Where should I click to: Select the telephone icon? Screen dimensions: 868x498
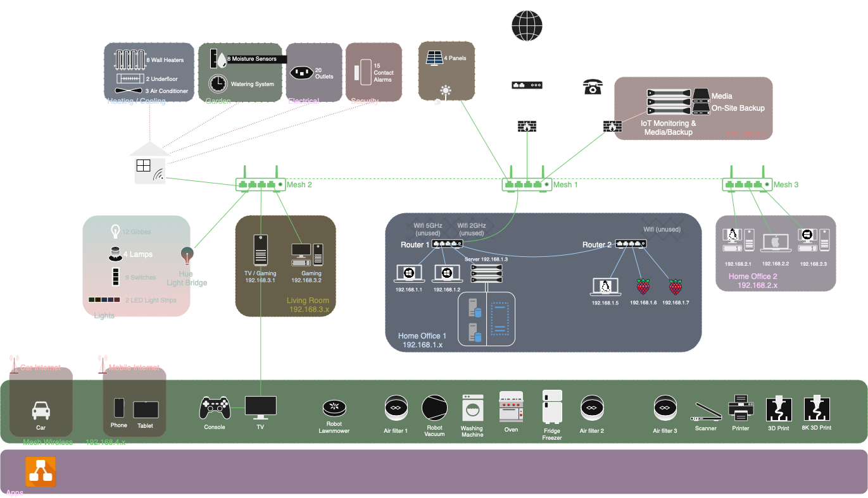pyautogui.click(x=593, y=87)
